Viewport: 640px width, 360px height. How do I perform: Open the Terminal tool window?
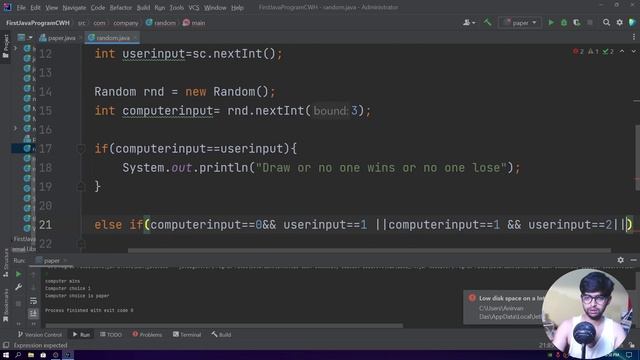click(x=187, y=335)
